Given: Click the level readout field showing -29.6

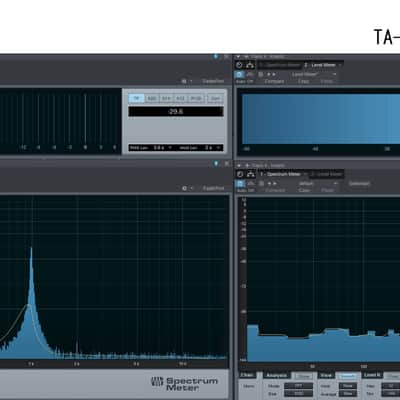Looking at the screenshot, I should pos(176,111).
